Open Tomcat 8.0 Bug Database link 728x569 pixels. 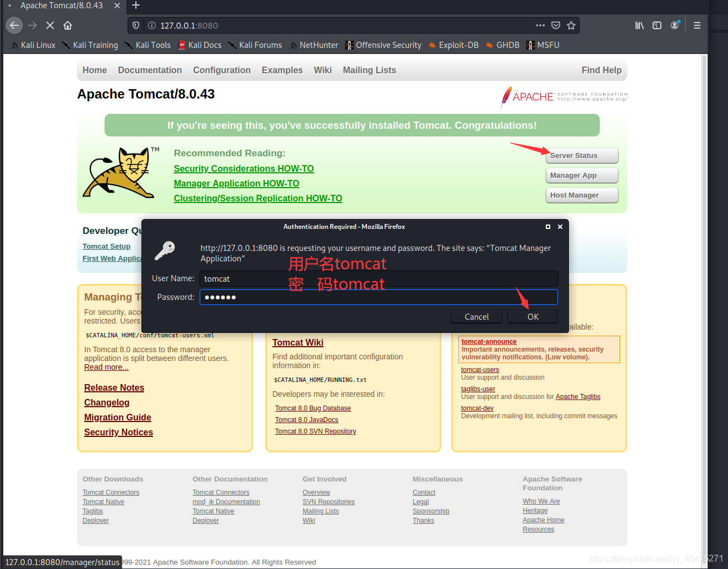coord(313,408)
